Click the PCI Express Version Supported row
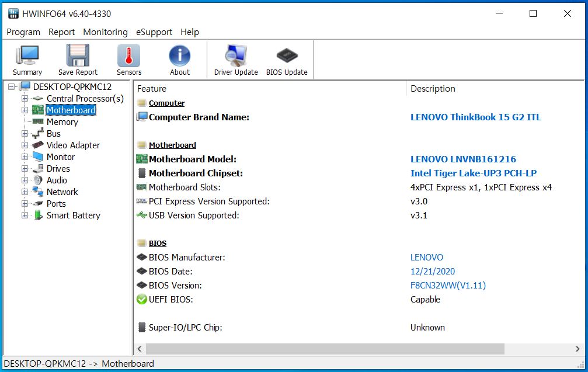The width and height of the screenshot is (588, 372). (x=359, y=201)
